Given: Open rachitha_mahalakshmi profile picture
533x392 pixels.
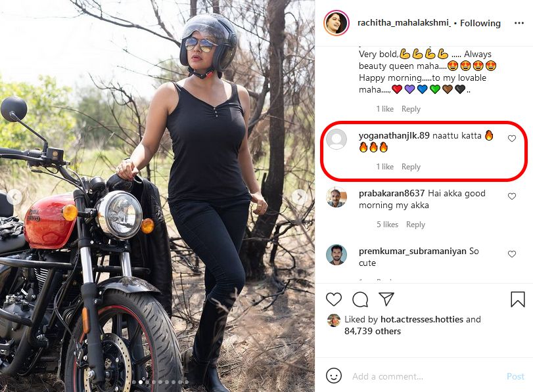Looking at the screenshot, I should [336, 23].
